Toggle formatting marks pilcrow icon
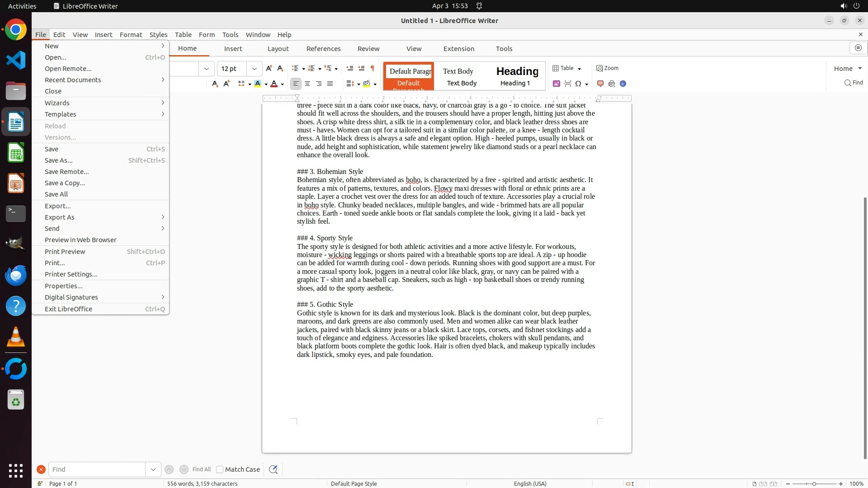868x488 pixels. [x=373, y=68]
